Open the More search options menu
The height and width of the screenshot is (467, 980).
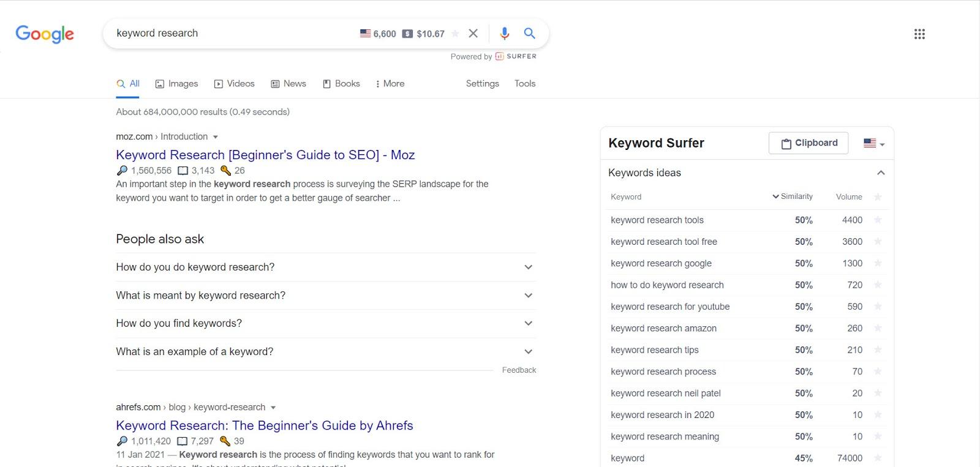[x=390, y=84]
